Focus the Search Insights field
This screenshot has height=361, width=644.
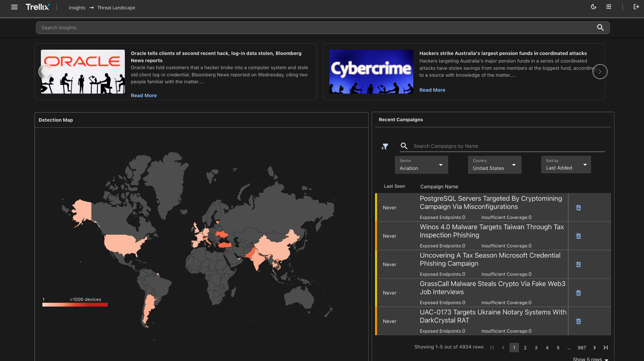tap(323, 28)
